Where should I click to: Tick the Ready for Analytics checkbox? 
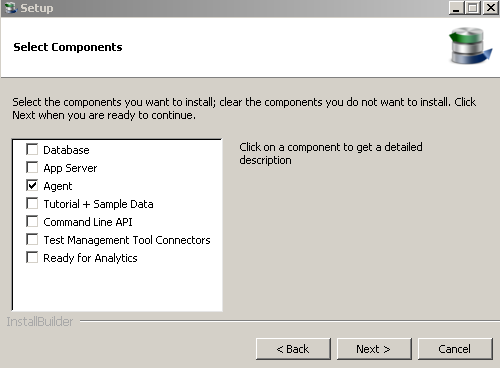coord(32,257)
